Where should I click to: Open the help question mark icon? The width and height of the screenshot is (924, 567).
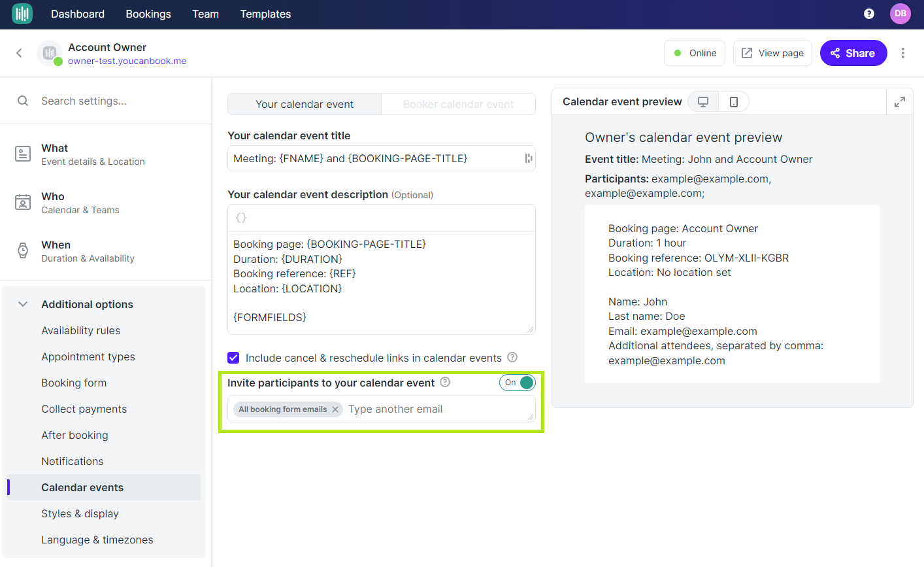869,14
